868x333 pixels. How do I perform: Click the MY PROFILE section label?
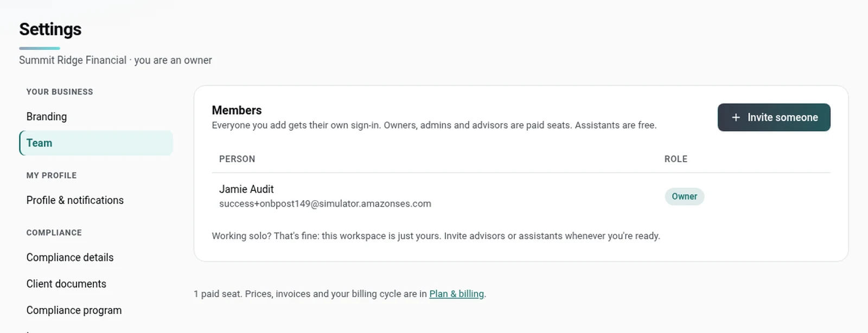pos(52,176)
